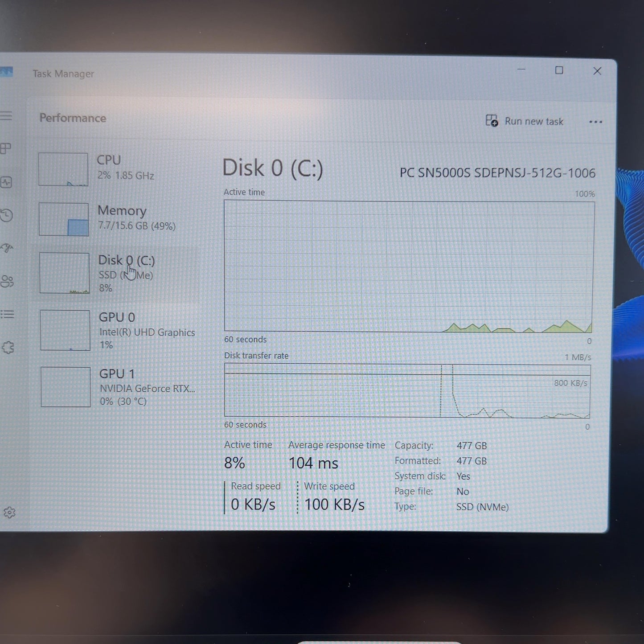Click the Active time graph area
Screen dimensions: 644x644
click(x=409, y=267)
